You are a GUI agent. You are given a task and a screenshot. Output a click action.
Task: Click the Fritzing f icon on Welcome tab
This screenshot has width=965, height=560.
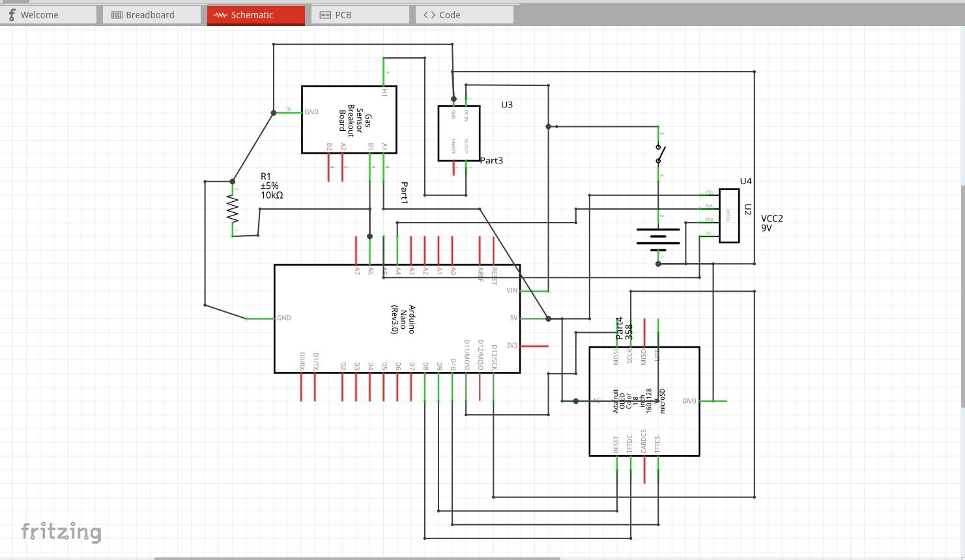[10, 14]
